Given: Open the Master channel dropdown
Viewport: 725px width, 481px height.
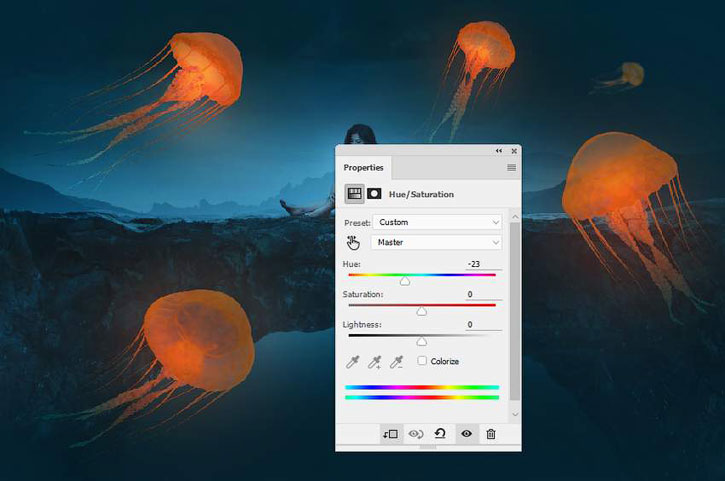Looking at the screenshot, I should (436, 242).
